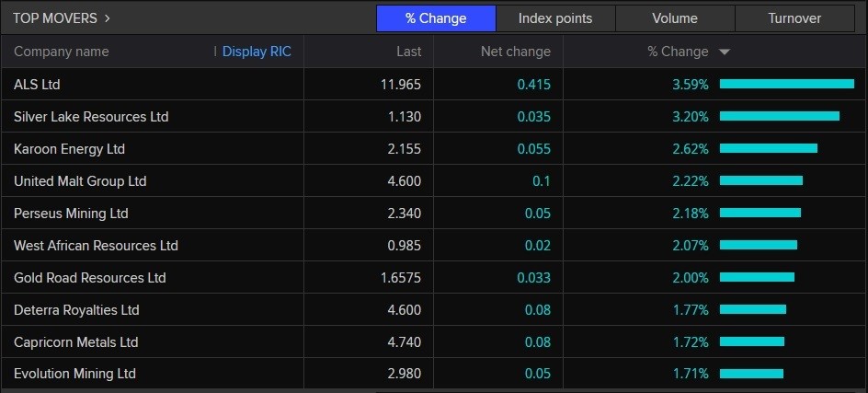Select Capricorn Metals Ltd

(x=75, y=342)
